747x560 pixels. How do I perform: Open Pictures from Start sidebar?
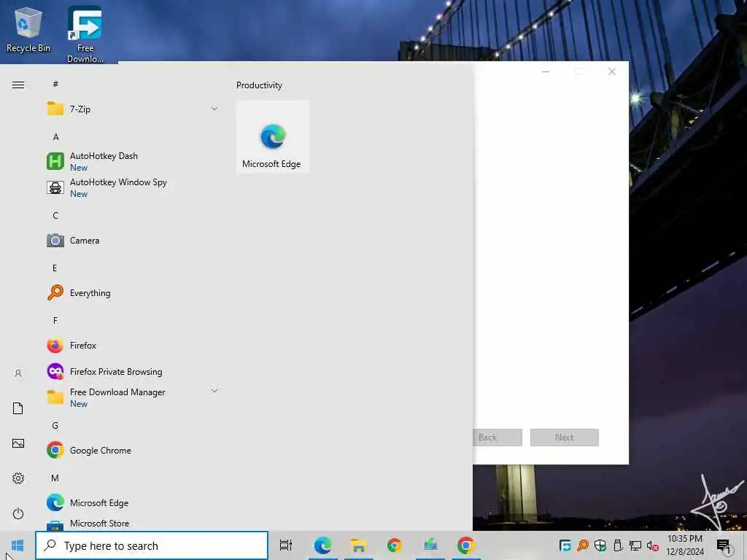pyautogui.click(x=18, y=443)
